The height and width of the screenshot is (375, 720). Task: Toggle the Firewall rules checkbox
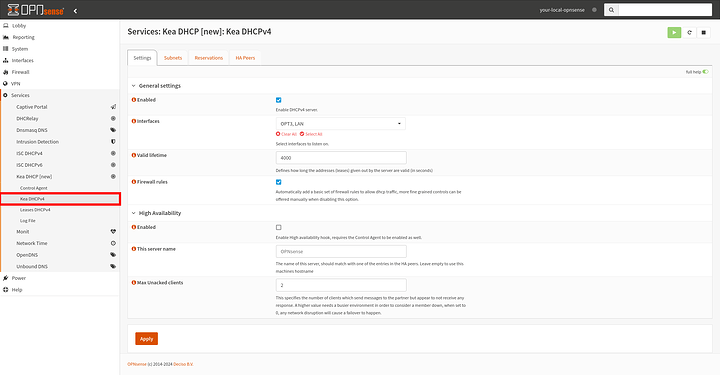278,182
